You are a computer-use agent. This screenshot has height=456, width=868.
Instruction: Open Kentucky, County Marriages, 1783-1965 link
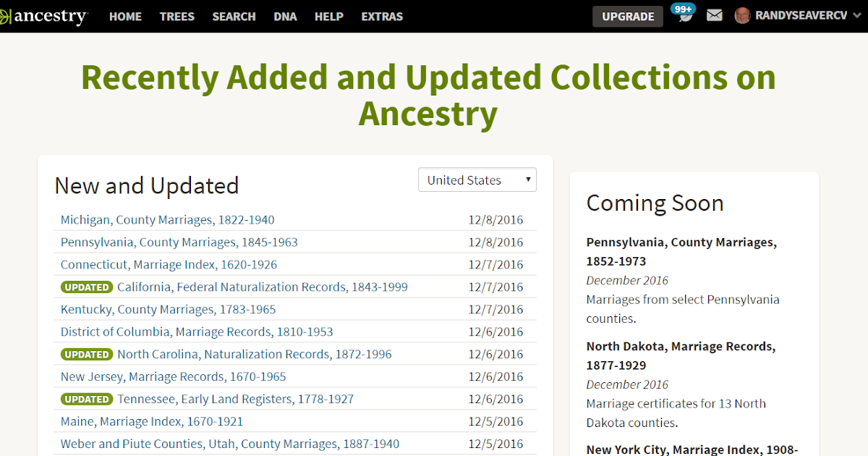tap(169, 310)
